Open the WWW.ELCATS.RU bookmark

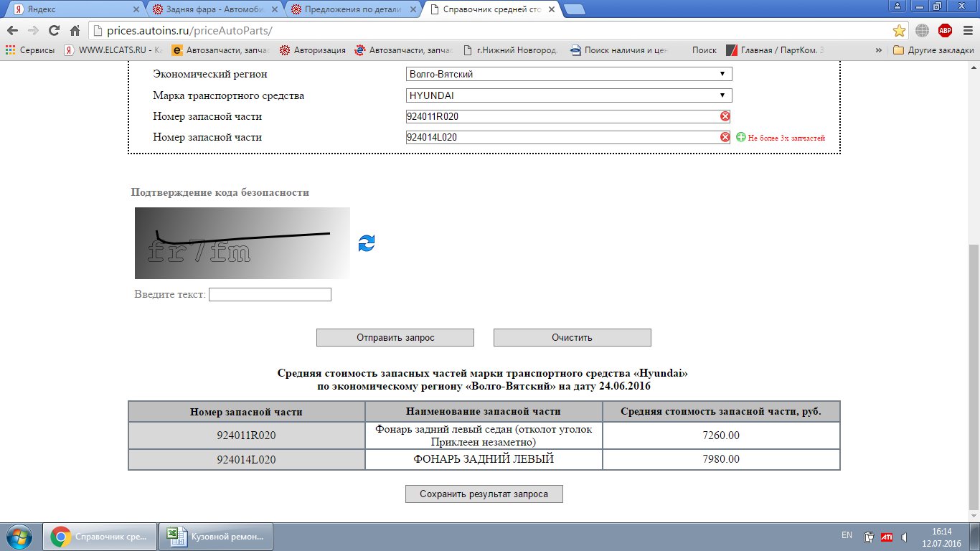pyautogui.click(x=113, y=50)
